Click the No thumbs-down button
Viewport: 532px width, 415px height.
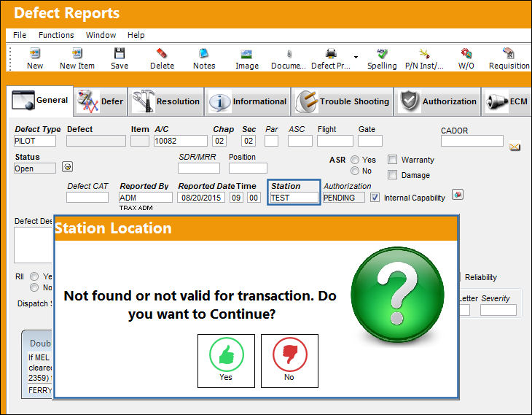click(289, 360)
